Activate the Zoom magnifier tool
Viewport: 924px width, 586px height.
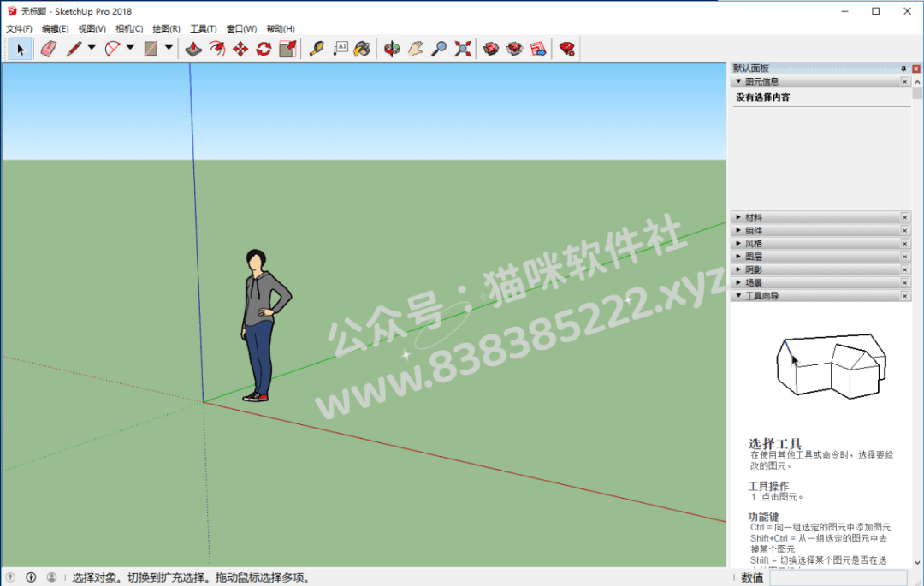point(439,49)
